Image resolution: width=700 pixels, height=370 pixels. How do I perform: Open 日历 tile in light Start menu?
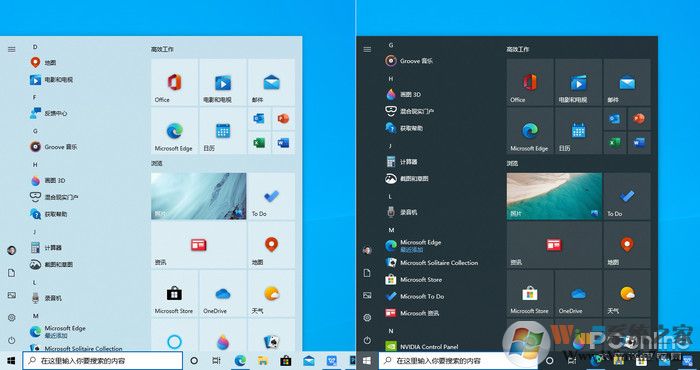[x=223, y=131]
